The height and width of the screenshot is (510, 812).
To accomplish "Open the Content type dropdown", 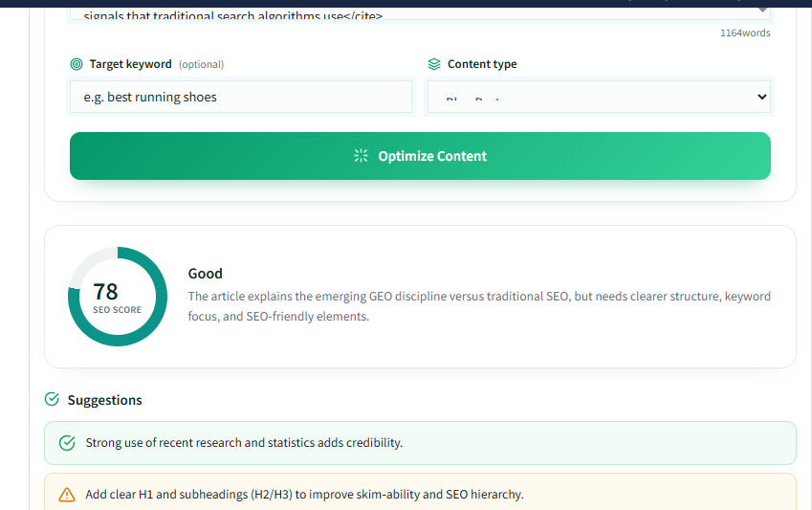I will point(599,97).
